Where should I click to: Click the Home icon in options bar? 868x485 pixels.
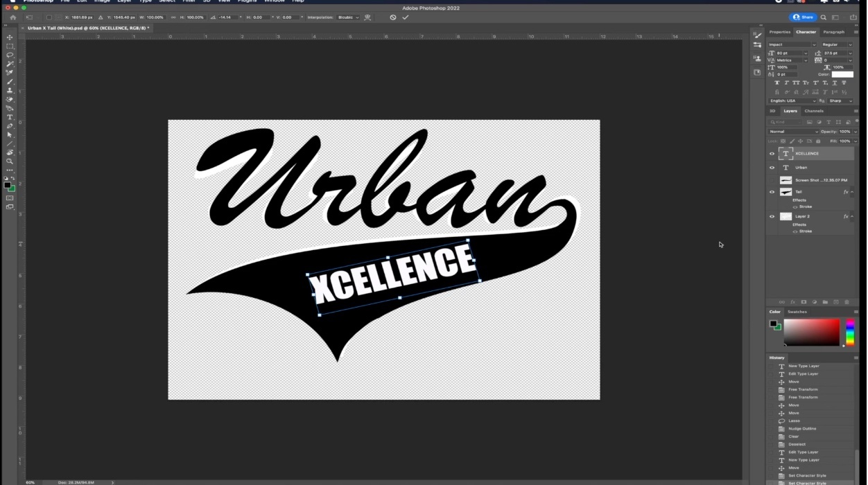pyautogui.click(x=12, y=17)
